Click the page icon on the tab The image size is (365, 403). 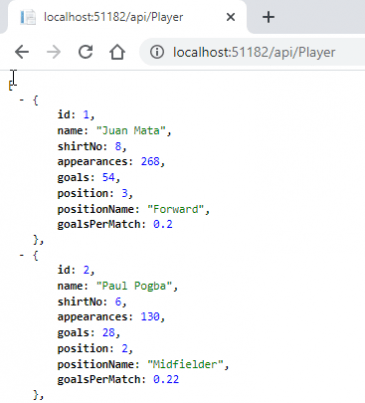click(x=28, y=17)
